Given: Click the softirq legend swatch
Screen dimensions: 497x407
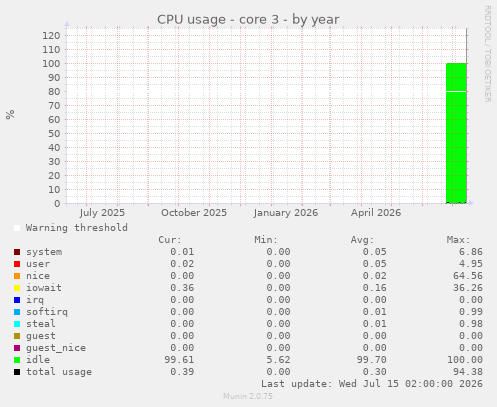Looking at the screenshot, I should [17, 312].
